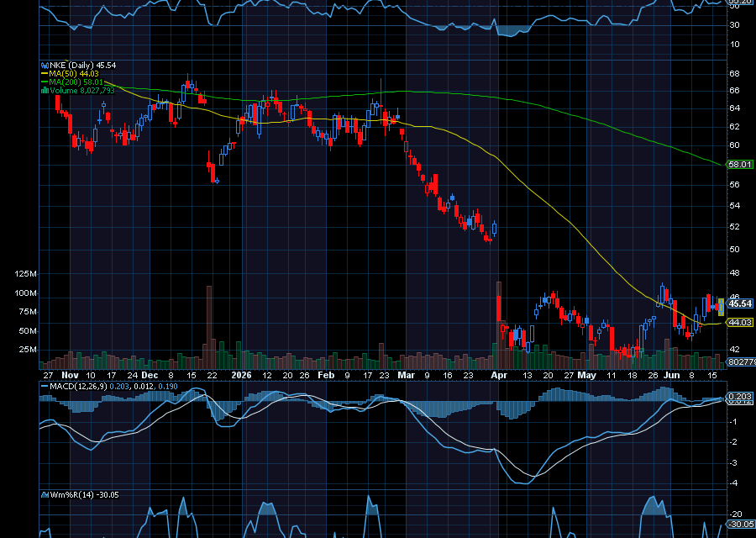The height and width of the screenshot is (538, 756).
Task: Click the Apr label on date axis
Action: 499,376
